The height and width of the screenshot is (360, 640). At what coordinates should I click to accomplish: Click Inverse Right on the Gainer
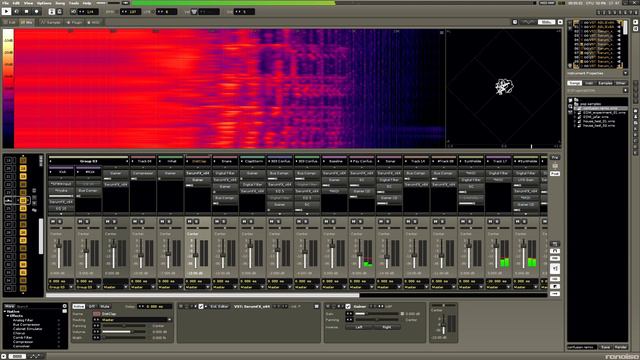point(387,327)
